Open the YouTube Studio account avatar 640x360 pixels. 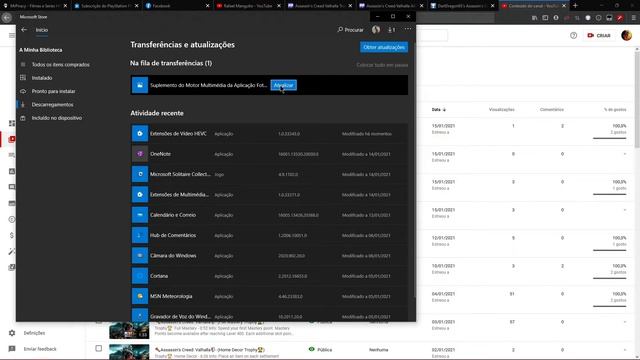(x=627, y=36)
